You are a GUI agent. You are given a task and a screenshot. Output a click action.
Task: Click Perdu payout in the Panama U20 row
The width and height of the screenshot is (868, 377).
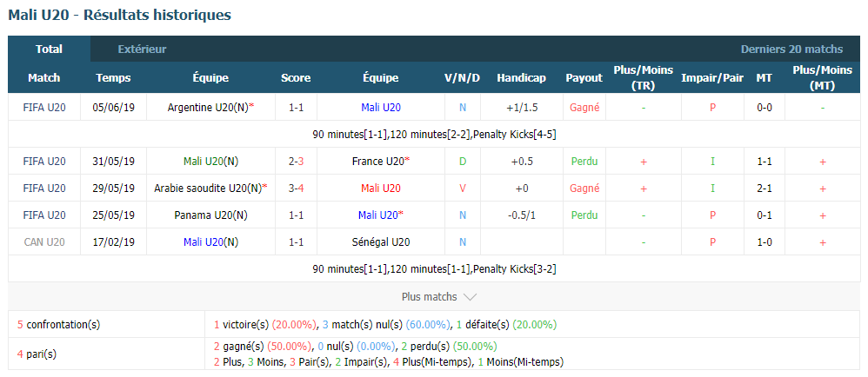[x=584, y=215]
